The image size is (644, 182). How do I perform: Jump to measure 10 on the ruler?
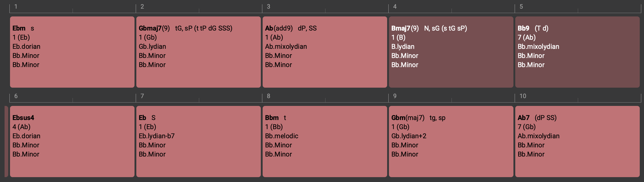[523, 96]
